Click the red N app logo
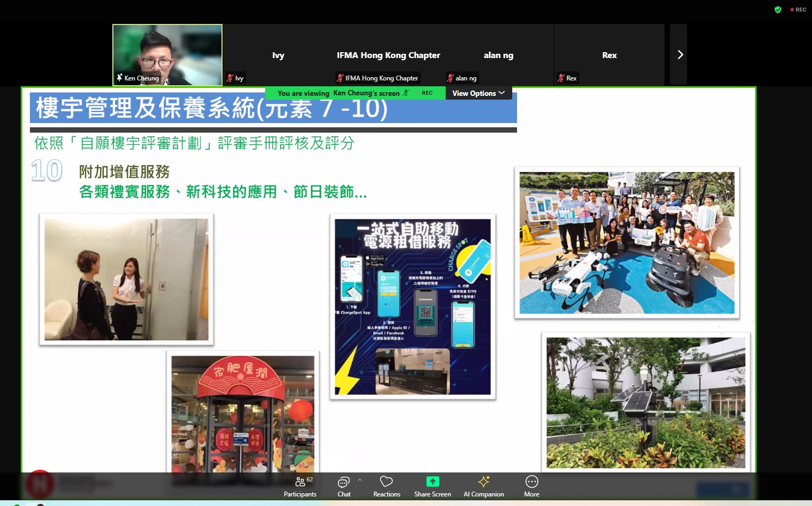812x506 pixels. click(x=41, y=484)
